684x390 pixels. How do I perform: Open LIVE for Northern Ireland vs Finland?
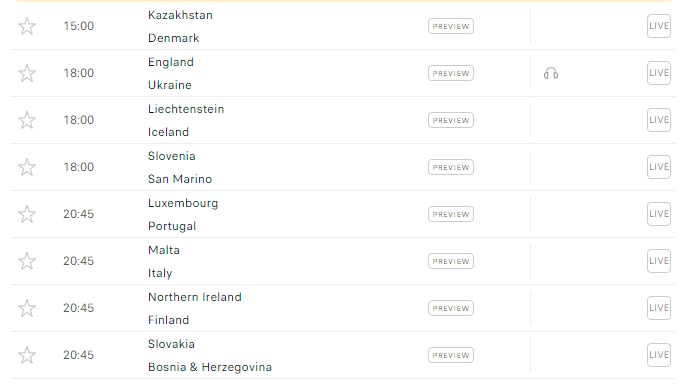coord(659,308)
